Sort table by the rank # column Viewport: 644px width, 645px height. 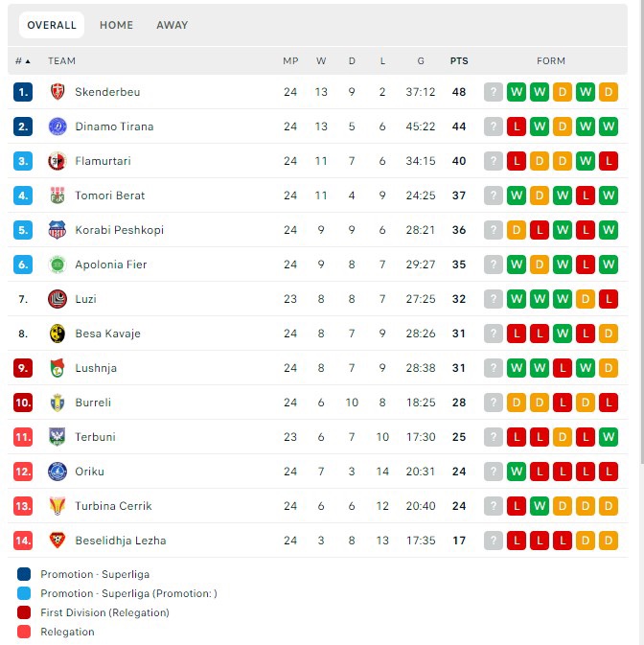click(x=22, y=61)
